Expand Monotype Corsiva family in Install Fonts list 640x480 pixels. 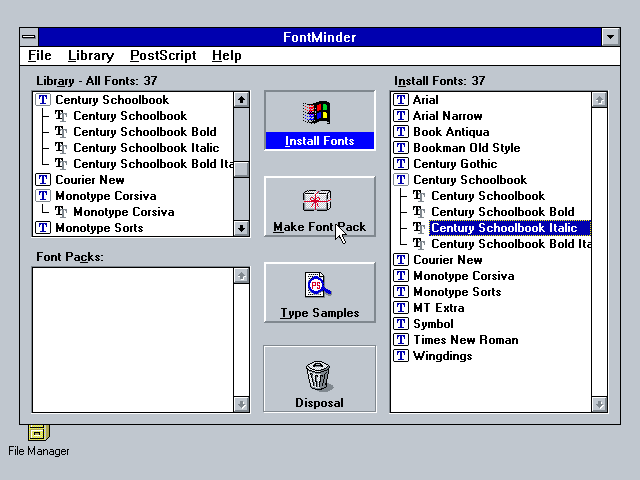[x=401, y=276]
